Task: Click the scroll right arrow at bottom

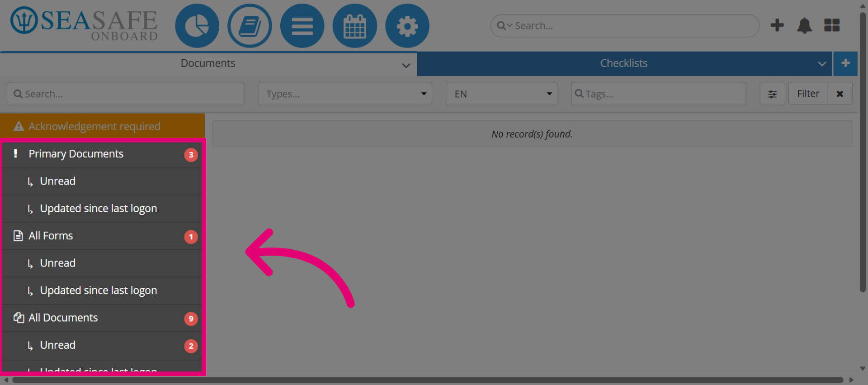Action: [x=851, y=380]
